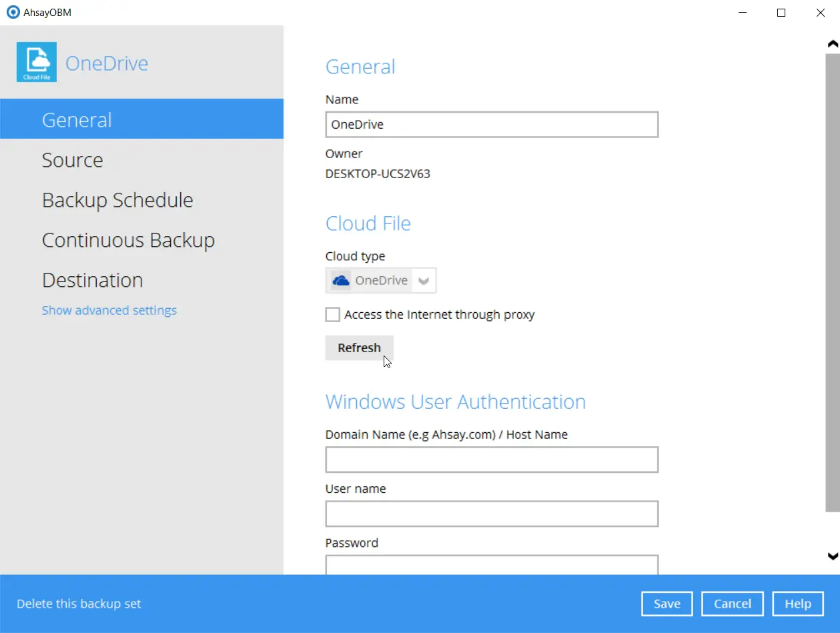Select the Continuous Backup menu item
This screenshot has height=633, width=840.
pos(128,239)
